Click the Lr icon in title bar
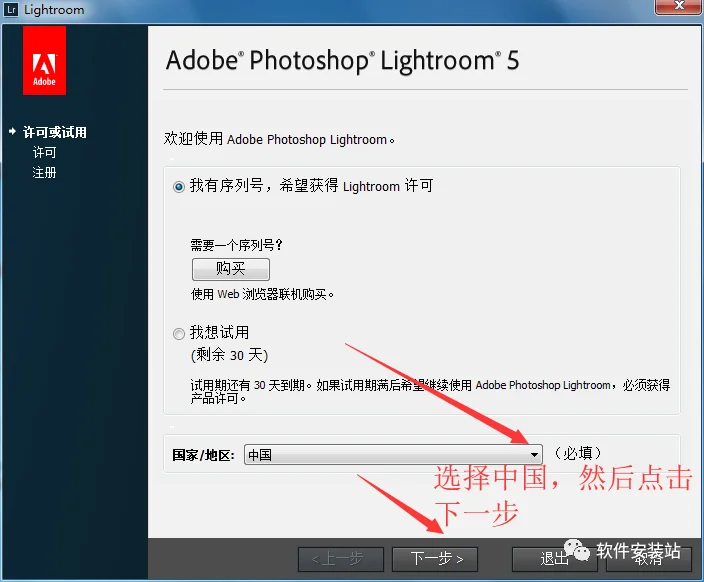 (11, 9)
